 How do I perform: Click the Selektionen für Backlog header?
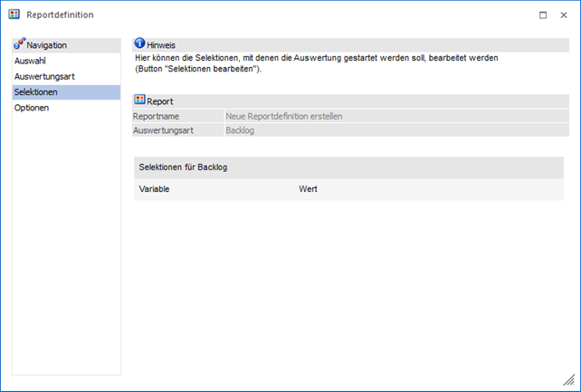pyautogui.click(x=188, y=167)
